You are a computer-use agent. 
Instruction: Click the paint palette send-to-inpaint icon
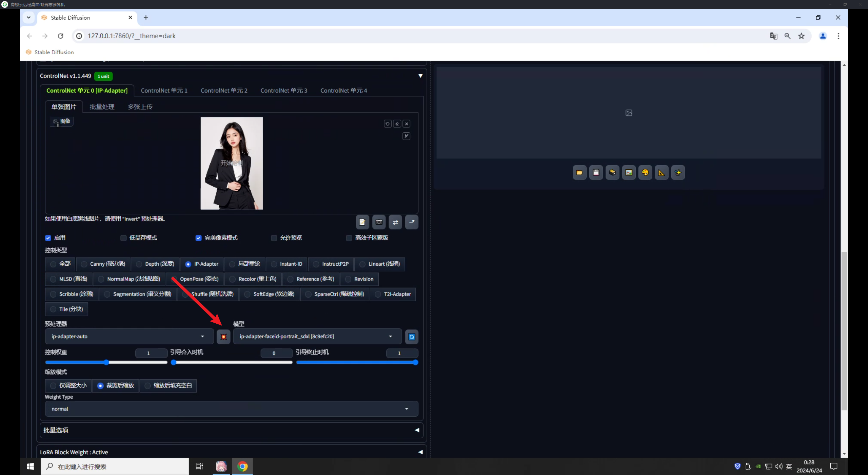click(x=645, y=173)
